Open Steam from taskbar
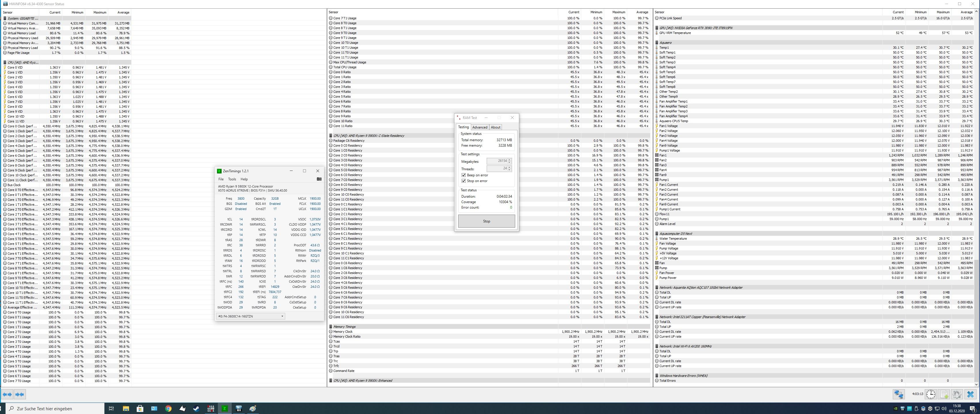The width and height of the screenshot is (980, 414). click(196, 408)
